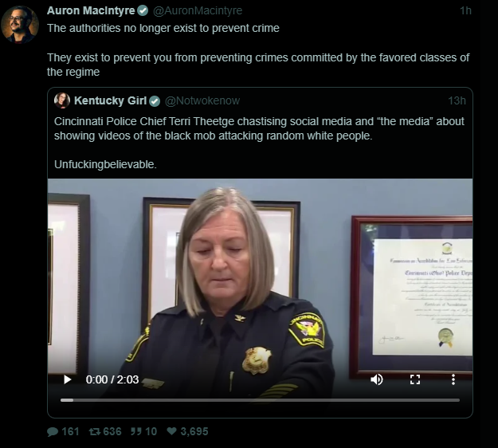Open Auron MacIntyre's profile picture
Viewport: 498px width, 448px height.
click(20, 25)
